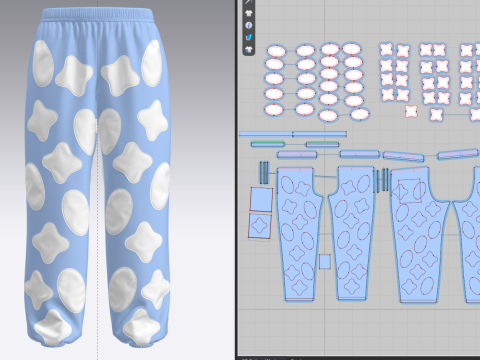480x360 pixels.
Task: Select the second leg pattern from the left
Action: [352, 233]
